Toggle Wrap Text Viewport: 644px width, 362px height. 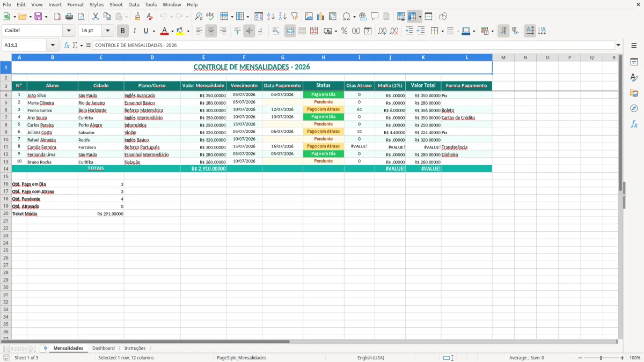point(275,31)
